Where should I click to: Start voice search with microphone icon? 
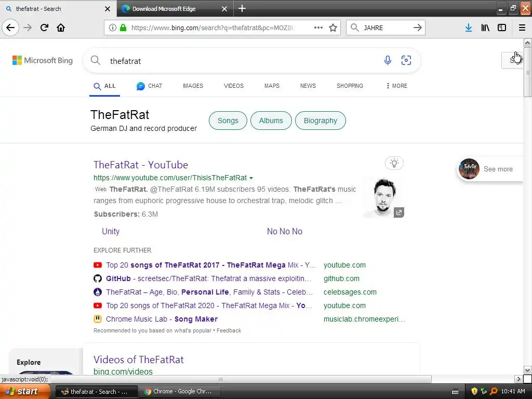[x=388, y=60]
